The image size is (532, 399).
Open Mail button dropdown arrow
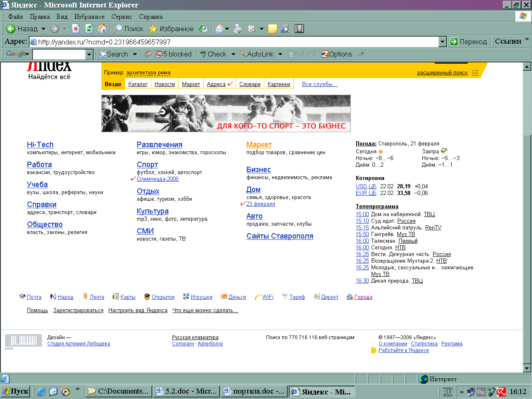pos(227,29)
